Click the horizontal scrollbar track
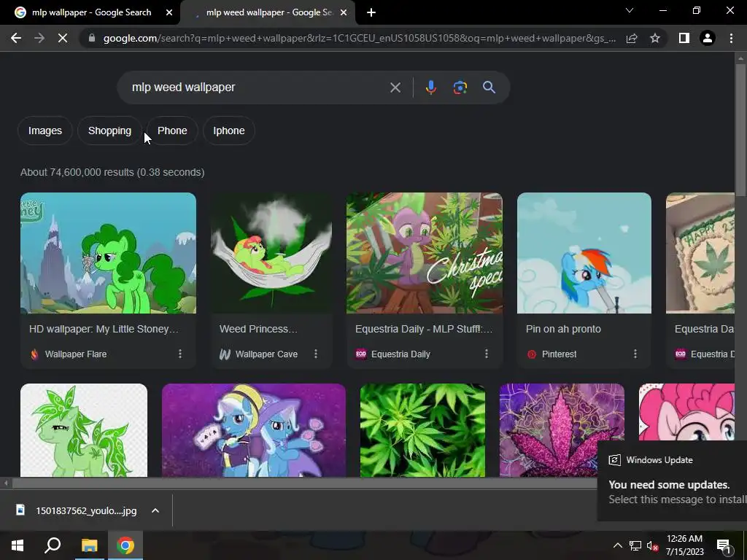 pos(305,483)
